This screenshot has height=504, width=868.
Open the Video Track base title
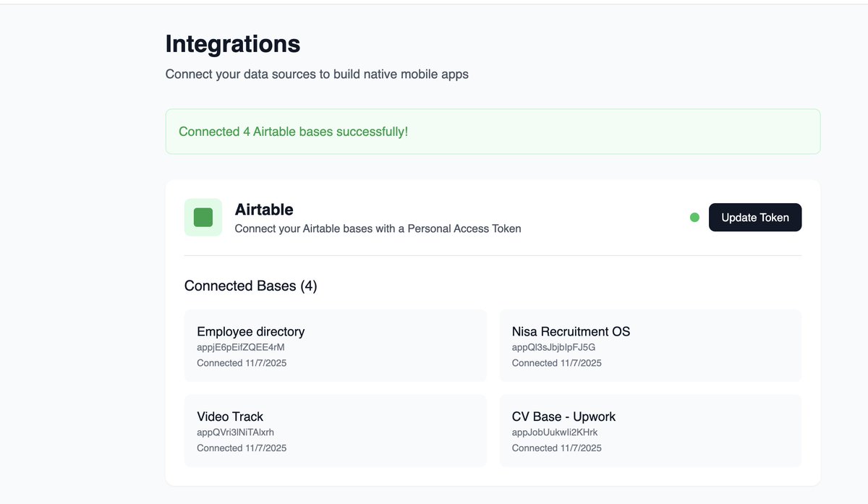pyautogui.click(x=230, y=417)
